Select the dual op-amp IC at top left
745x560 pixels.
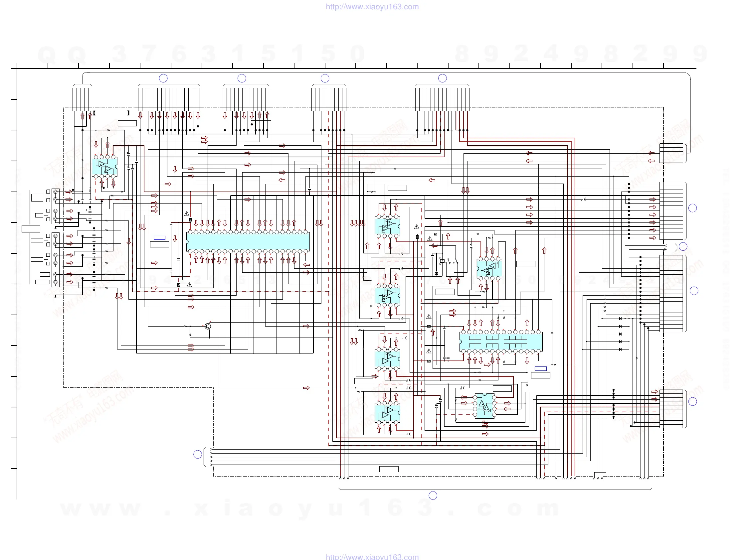coord(104,167)
